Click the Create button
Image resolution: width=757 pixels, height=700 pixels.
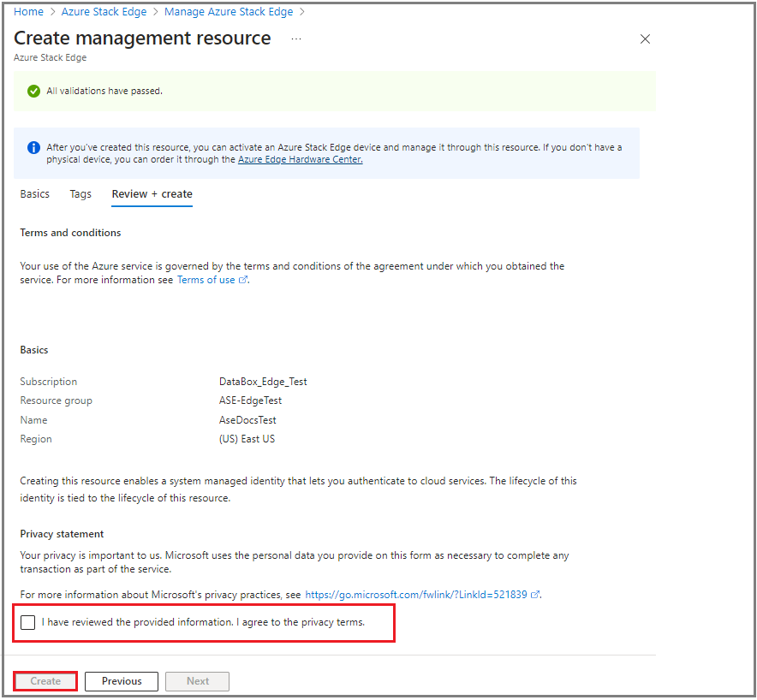(45, 680)
